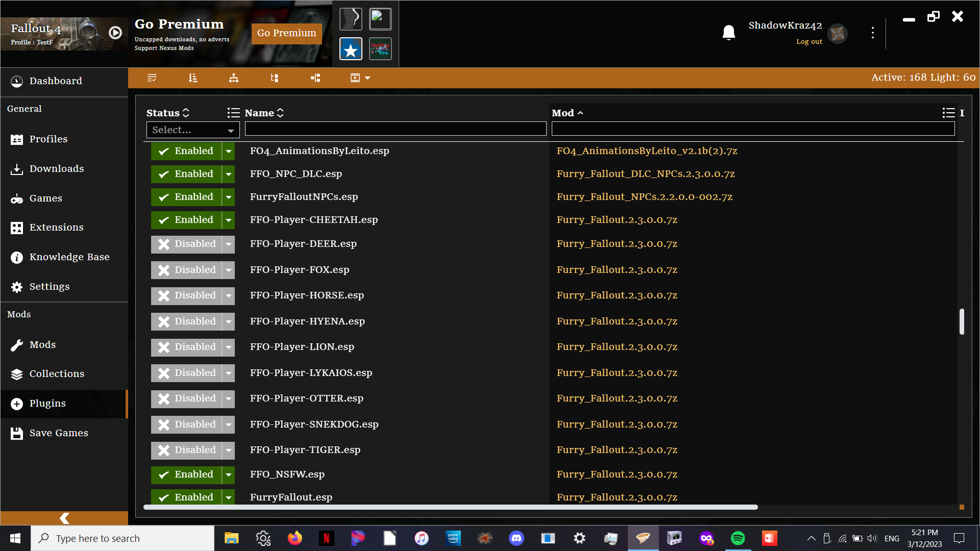
Task: Sort plugins by the Name column
Action: (264, 113)
